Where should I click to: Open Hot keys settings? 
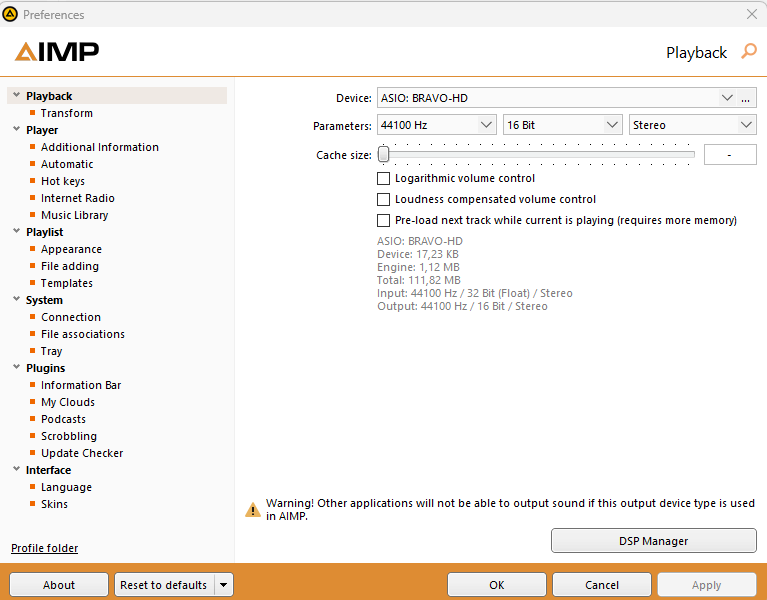(x=63, y=181)
